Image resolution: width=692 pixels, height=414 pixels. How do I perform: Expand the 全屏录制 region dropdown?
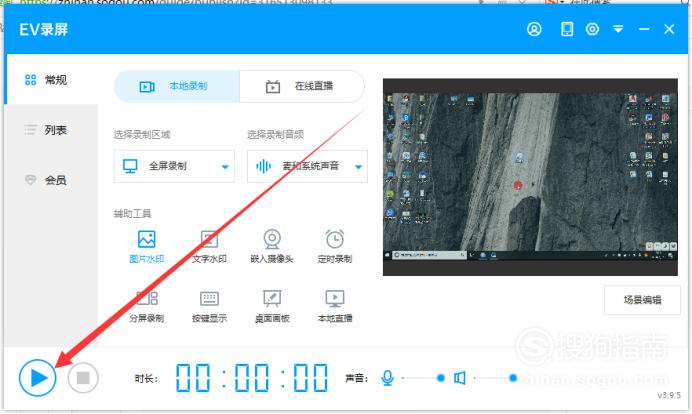[x=174, y=166]
